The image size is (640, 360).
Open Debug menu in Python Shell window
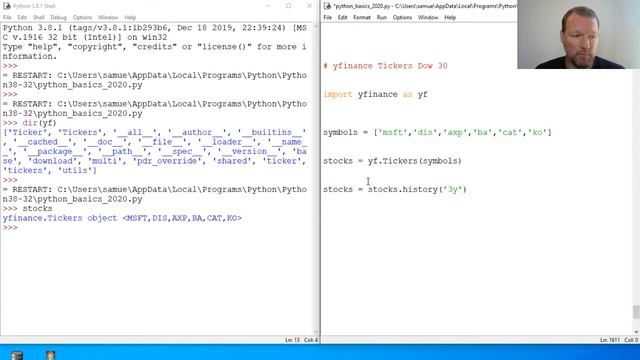pos(58,18)
